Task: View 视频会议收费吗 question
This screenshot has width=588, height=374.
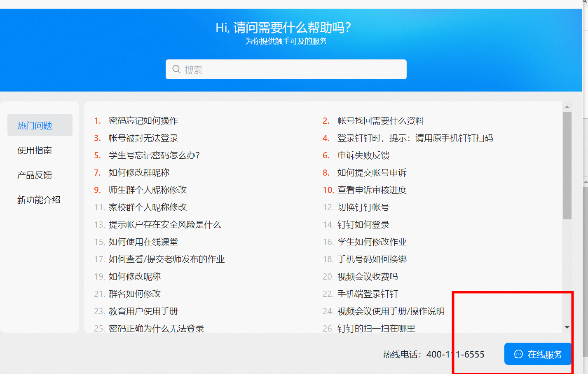Action: pyautogui.click(x=368, y=277)
